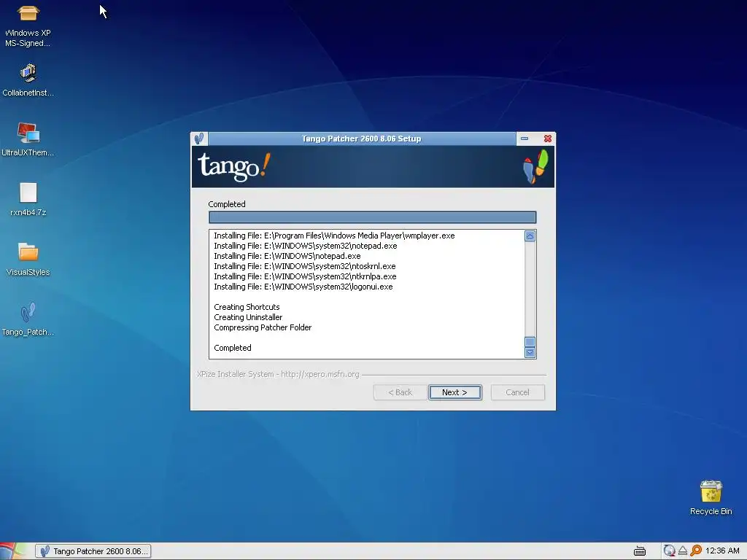Screen dimensions: 747x560
Task: Click the Completed status label above progress bar
Action: point(227,204)
